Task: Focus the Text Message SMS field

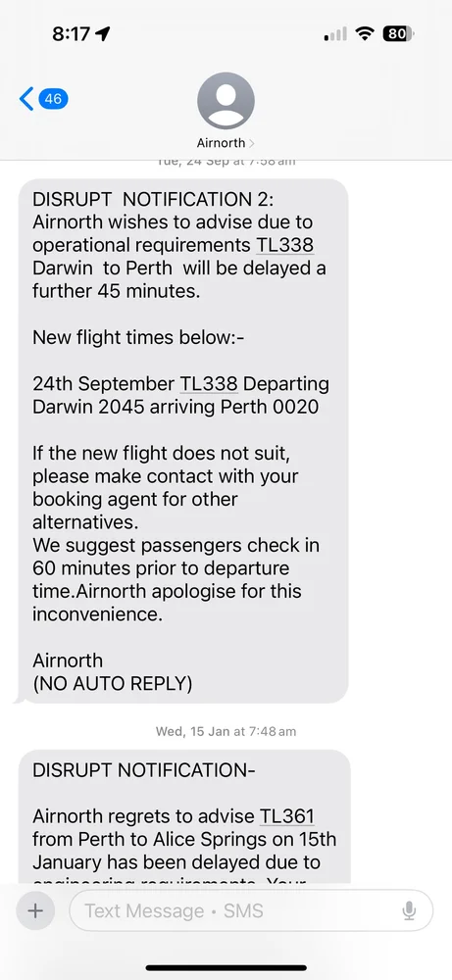Action: click(x=251, y=910)
